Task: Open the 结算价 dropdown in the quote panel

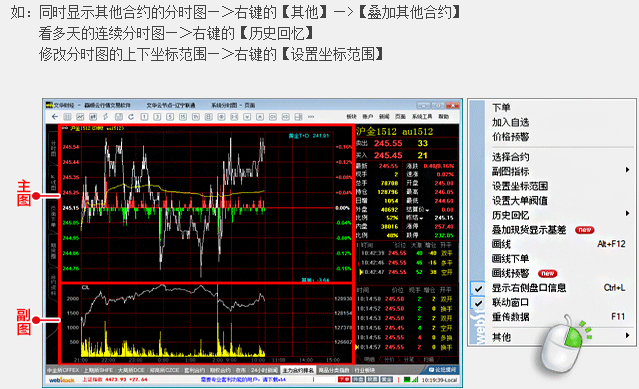Action: pyautogui.click(x=427, y=210)
